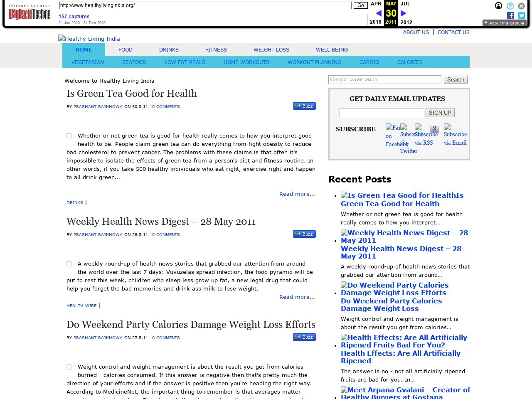Select the Fitness navigation tab
Screen dimensions: 532x399
point(216,49)
